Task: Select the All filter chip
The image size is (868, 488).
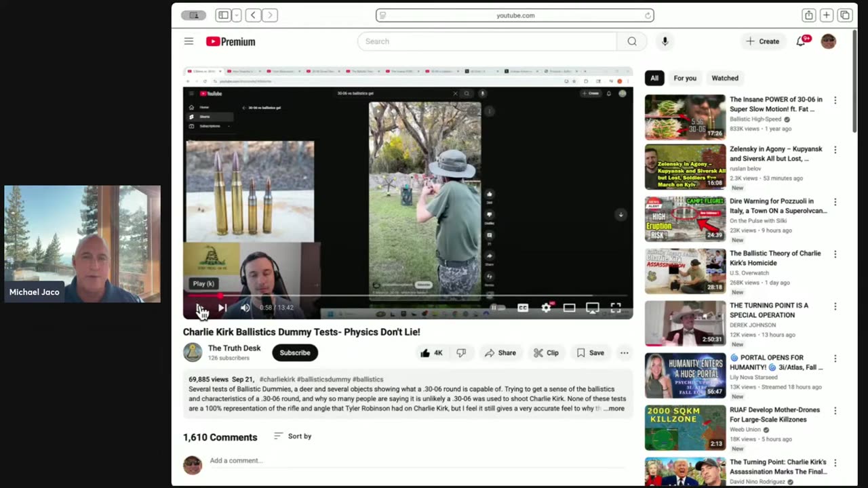Action: 654,78
